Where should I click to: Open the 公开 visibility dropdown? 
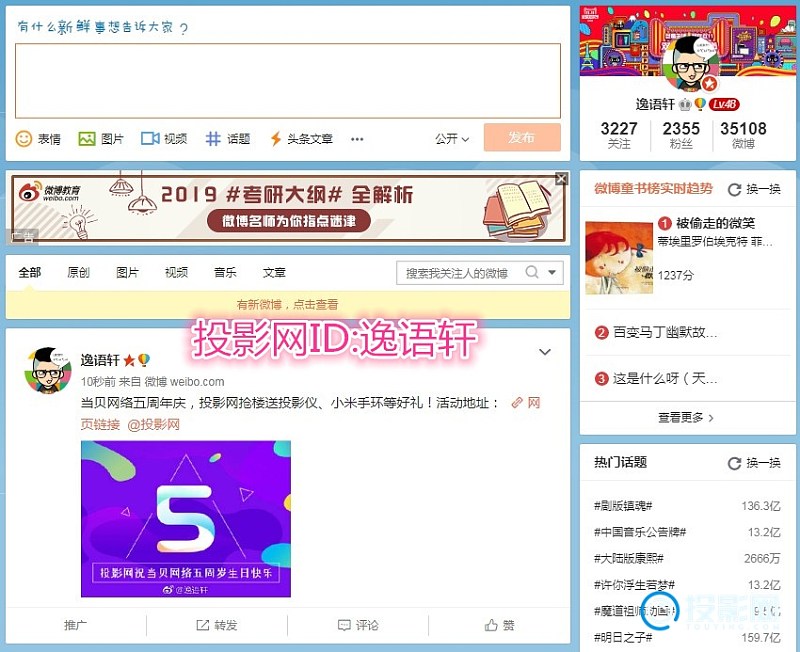click(452, 139)
